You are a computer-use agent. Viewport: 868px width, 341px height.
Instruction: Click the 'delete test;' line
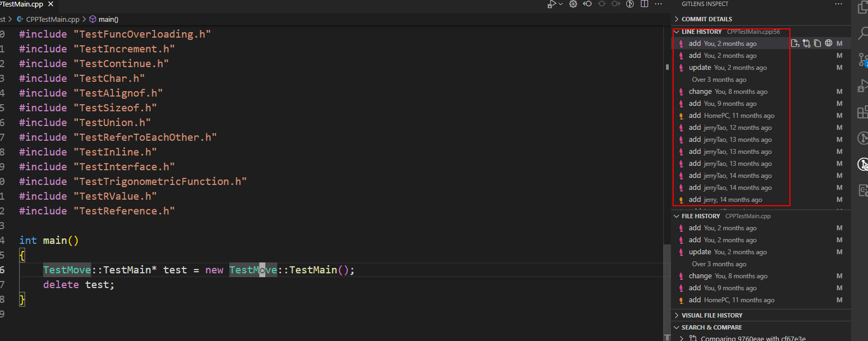point(79,284)
